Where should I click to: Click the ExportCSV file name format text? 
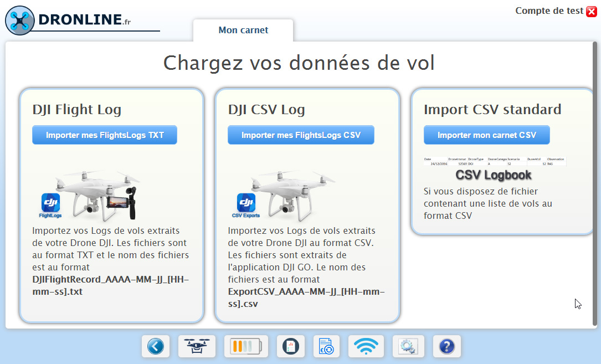[x=306, y=298]
